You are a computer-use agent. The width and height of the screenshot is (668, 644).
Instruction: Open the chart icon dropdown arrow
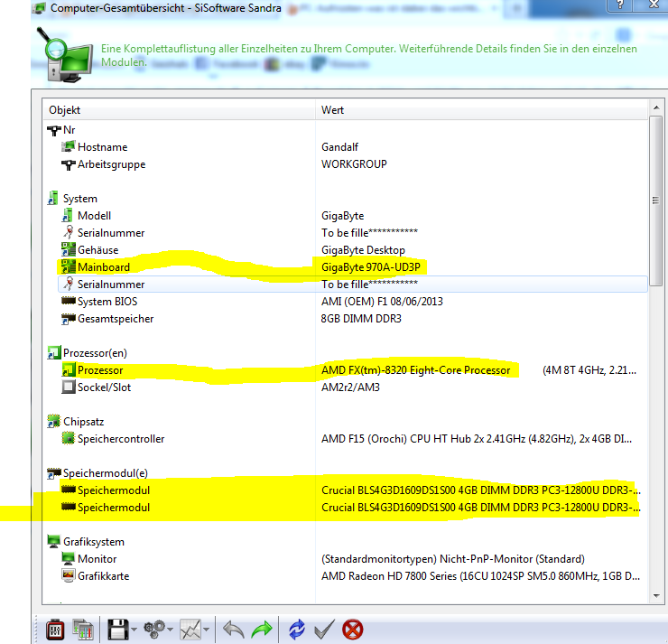[x=207, y=630]
